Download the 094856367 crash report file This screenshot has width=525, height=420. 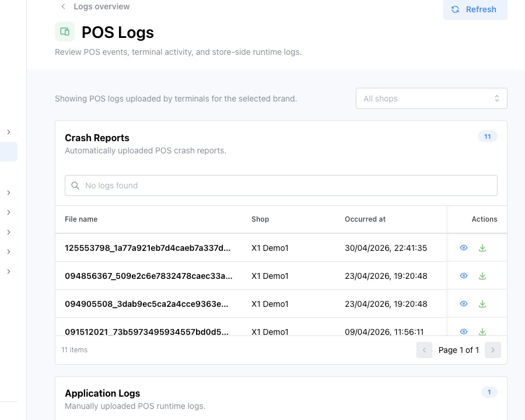tap(482, 276)
